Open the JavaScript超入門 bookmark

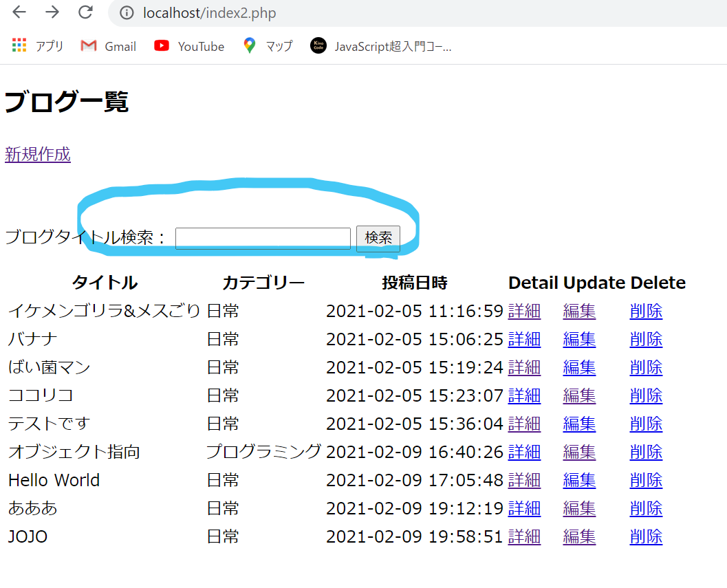[x=380, y=46]
